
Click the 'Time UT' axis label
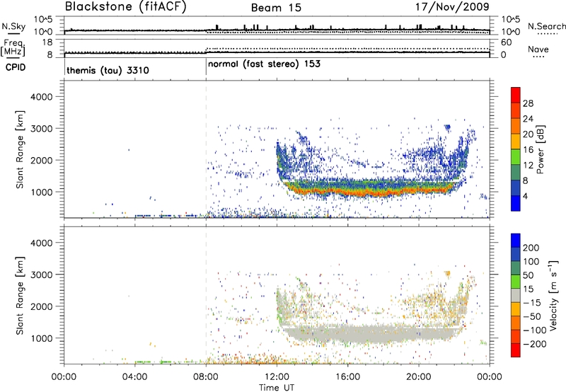[x=277, y=387]
